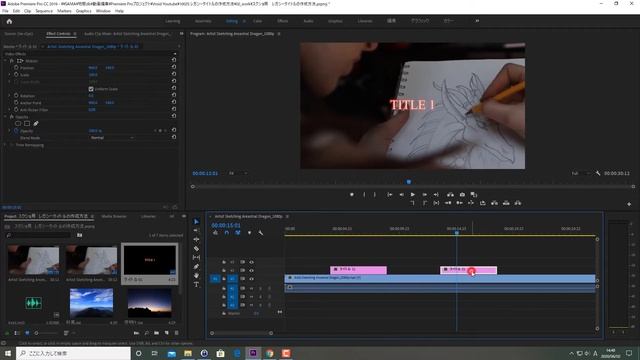Collapse the Motion effect group
The image size is (640, 360).
pos(5,60)
